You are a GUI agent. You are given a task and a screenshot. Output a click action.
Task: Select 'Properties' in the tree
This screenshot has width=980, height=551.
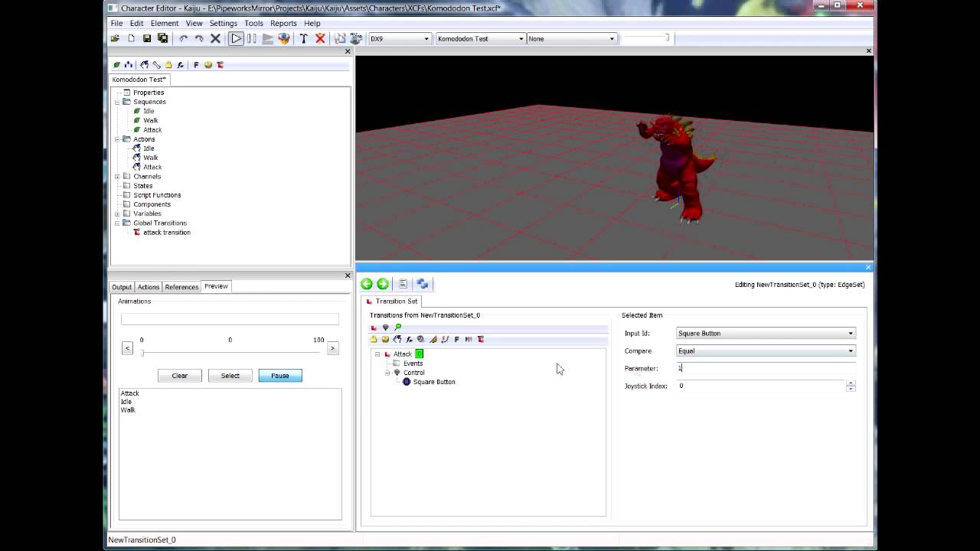149,93
